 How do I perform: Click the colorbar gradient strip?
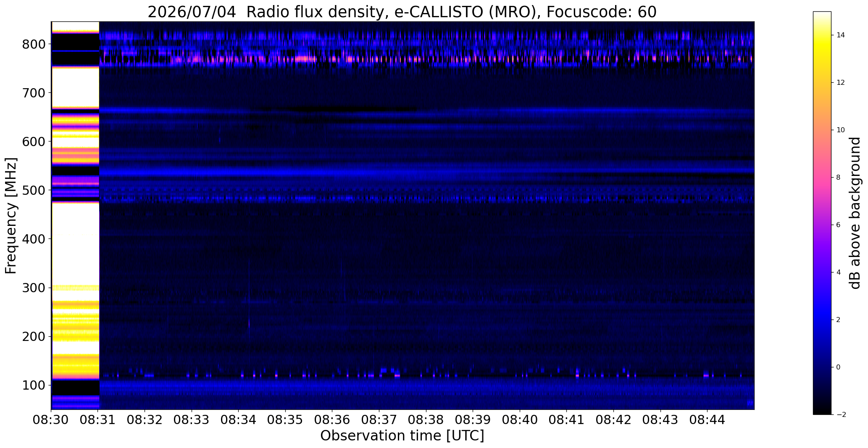tap(822, 213)
